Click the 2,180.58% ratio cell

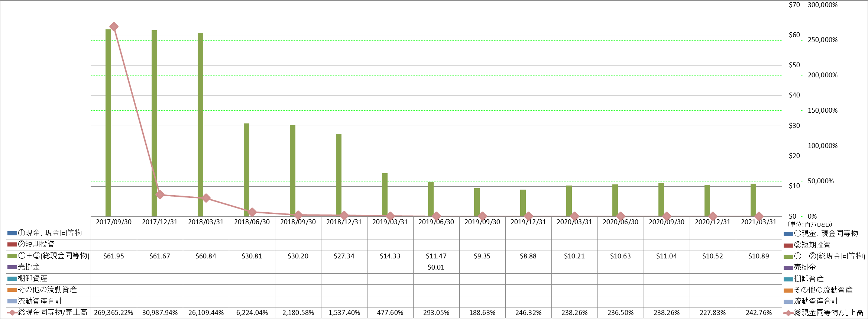click(298, 313)
